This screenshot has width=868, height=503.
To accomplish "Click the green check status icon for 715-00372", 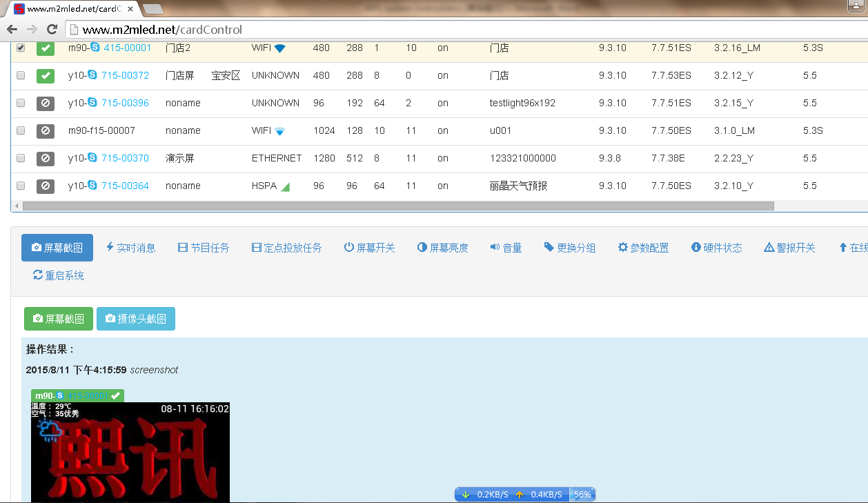I will coord(46,76).
